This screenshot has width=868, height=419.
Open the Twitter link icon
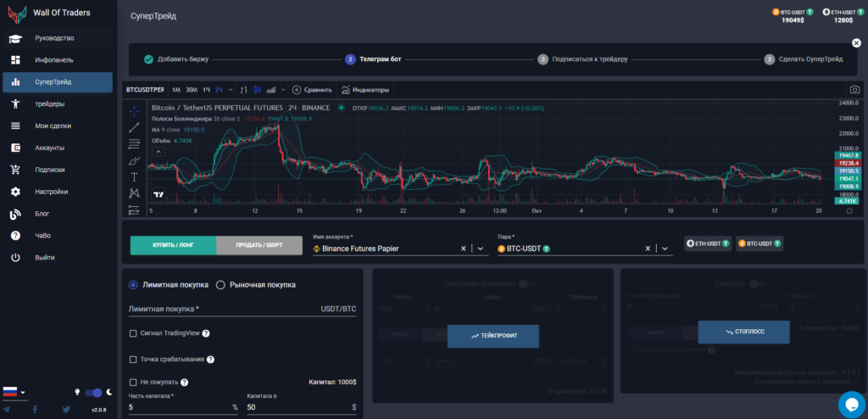pyautogui.click(x=66, y=410)
